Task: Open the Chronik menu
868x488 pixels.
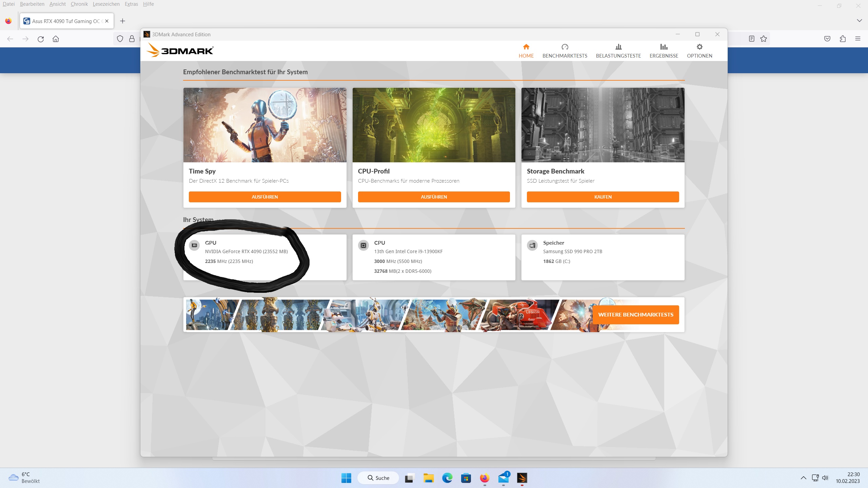Action: tap(79, 4)
